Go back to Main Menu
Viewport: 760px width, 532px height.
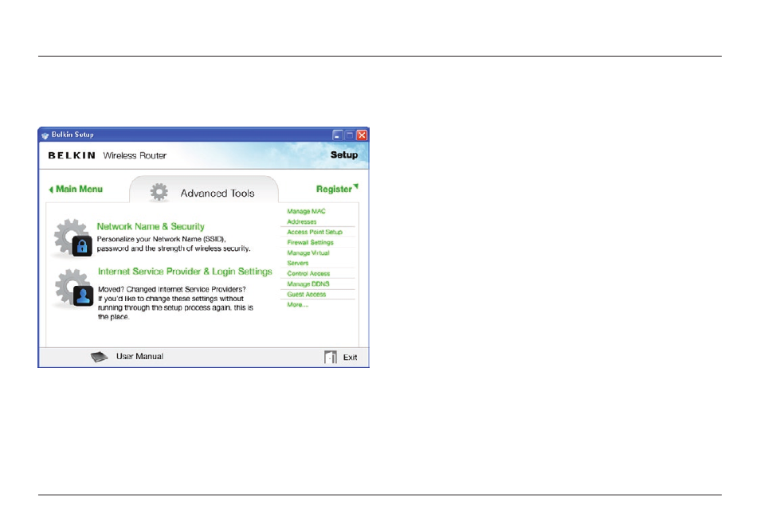79,189
